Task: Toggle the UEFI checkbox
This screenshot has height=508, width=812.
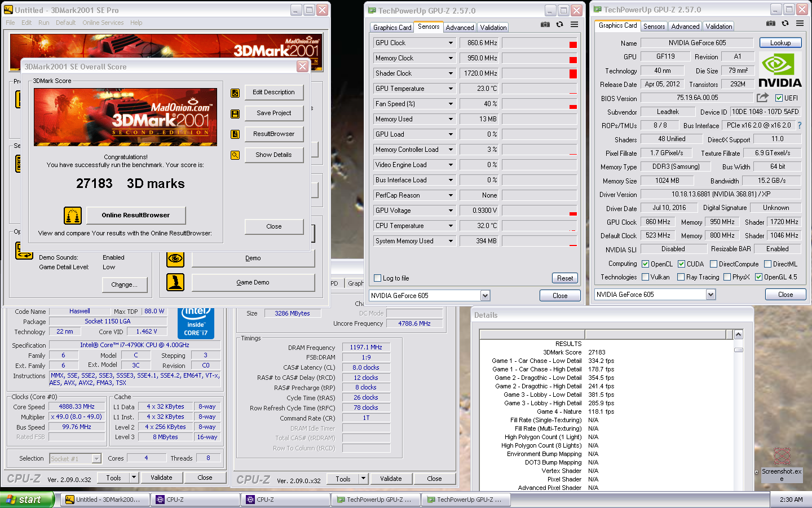Action: 779,98
